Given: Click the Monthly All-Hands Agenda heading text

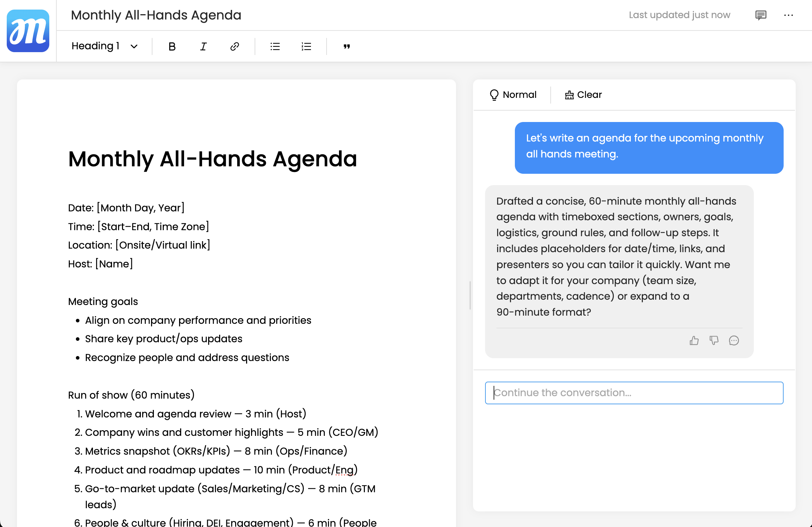Looking at the screenshot, I should (x=212, y=159).
